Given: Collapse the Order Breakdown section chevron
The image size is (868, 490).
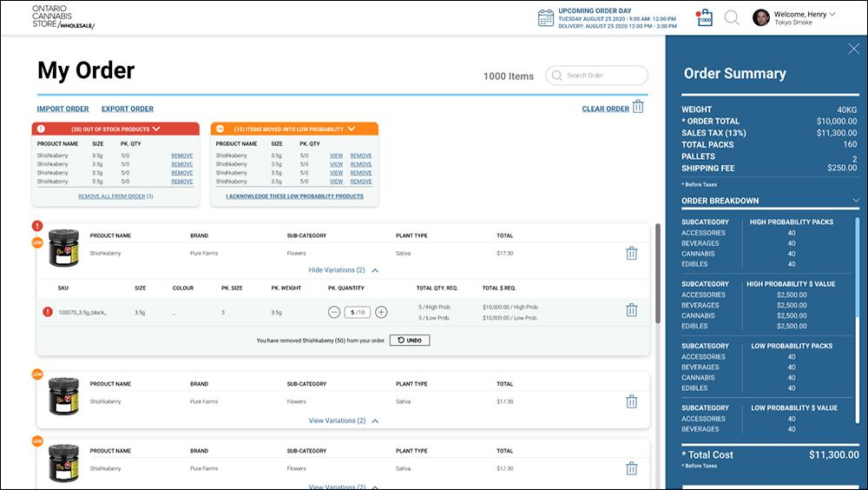Looking at the screenshot, I should tap(856, 200).
